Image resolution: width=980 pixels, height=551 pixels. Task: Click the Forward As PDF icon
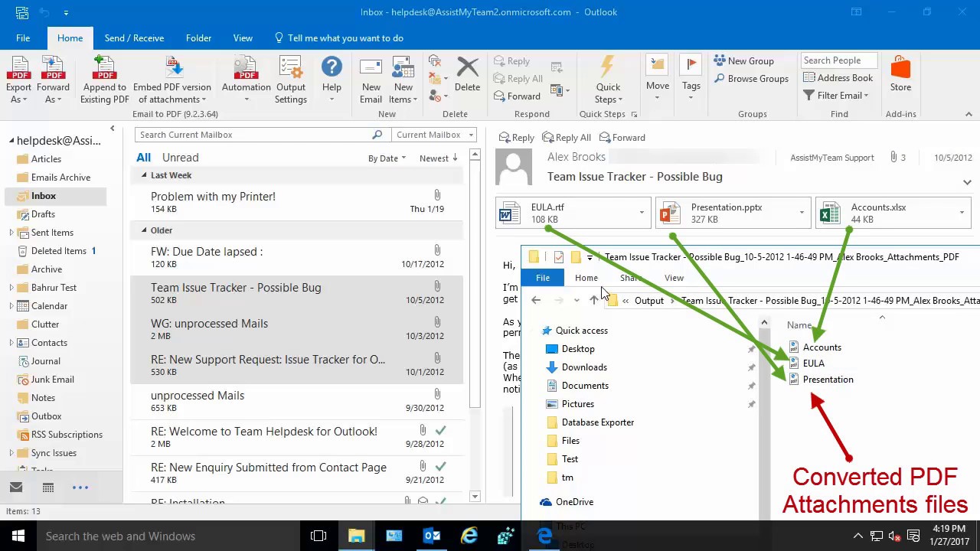tap(53, 67)
